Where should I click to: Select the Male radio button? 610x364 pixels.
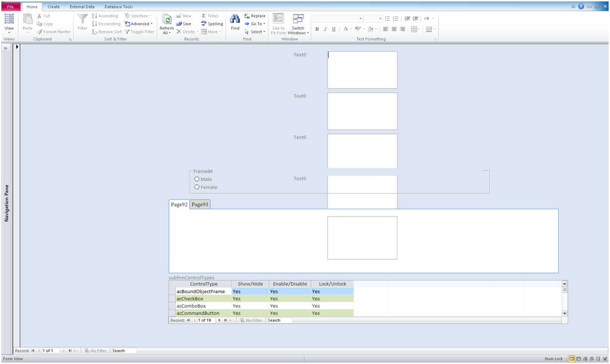pos(197,179)
